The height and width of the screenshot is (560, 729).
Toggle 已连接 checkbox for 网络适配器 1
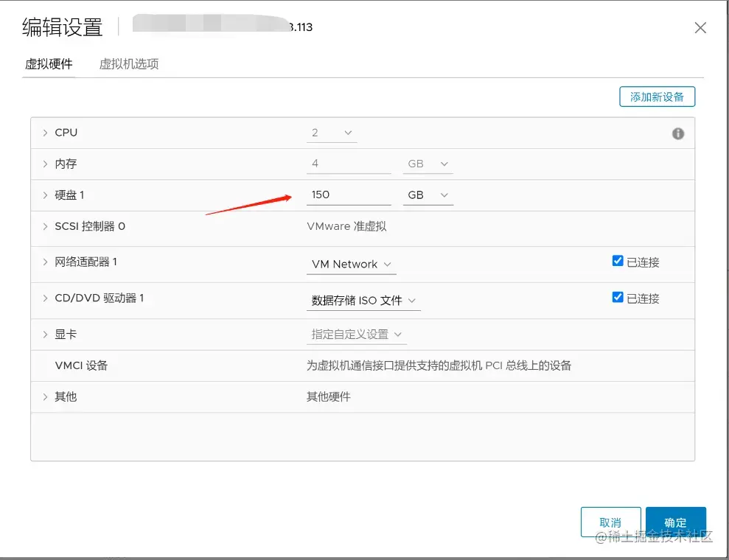point(618,261)
